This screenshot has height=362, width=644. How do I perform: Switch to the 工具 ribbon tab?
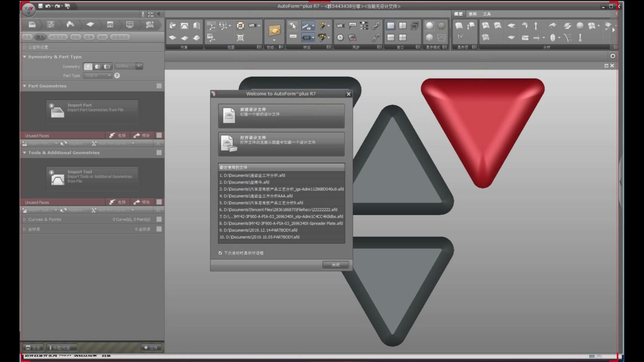pyautogui.click(x=486, y=14)
